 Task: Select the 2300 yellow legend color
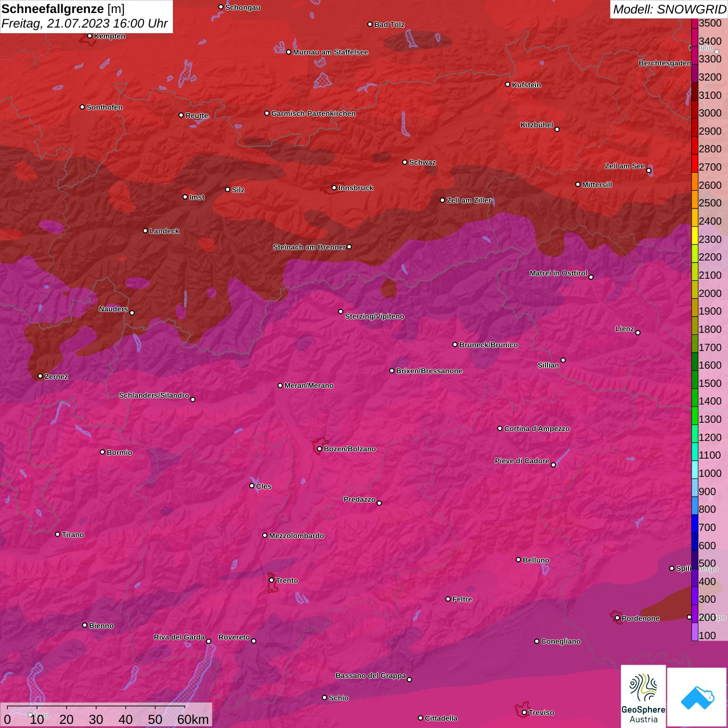click(695, 236)
